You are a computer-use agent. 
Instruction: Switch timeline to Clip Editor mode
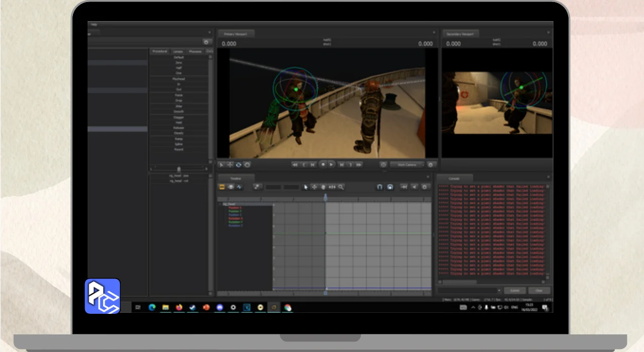[x=222, y=187]
